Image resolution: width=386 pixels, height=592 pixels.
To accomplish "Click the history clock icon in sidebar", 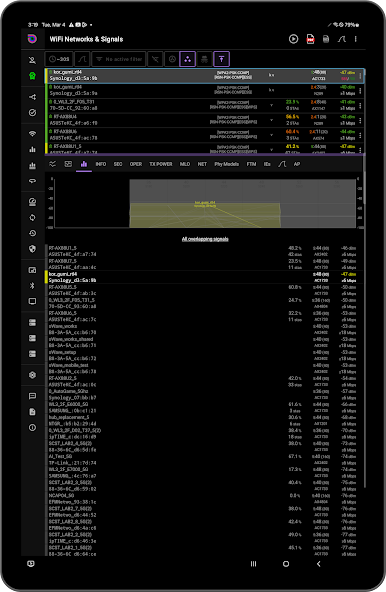I will click(32, 233).
